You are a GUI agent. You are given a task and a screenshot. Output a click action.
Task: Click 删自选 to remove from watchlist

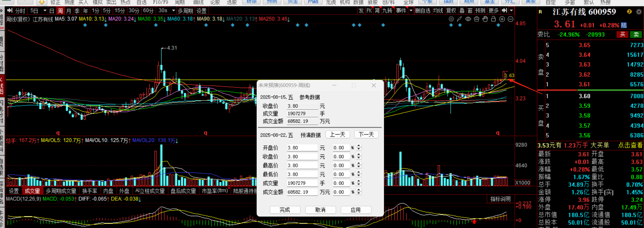pyautogui.click(x=423, y=10)
